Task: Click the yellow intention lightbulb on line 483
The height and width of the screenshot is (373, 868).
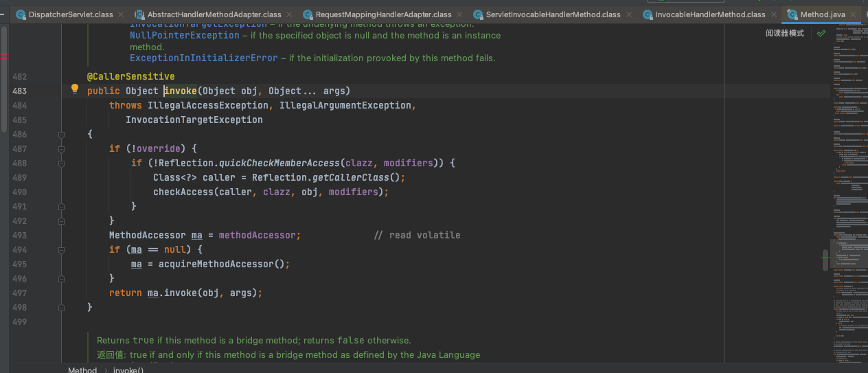Action: coord(76,89)
